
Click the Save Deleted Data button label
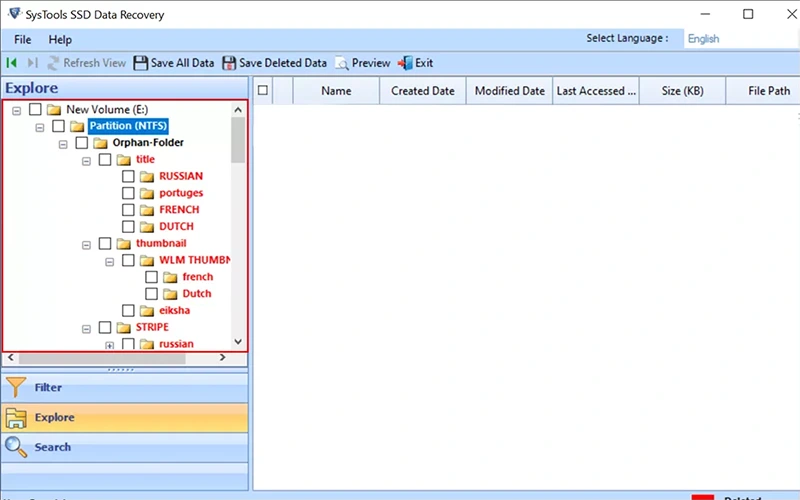pyautogui.click(x=283, y=63)
